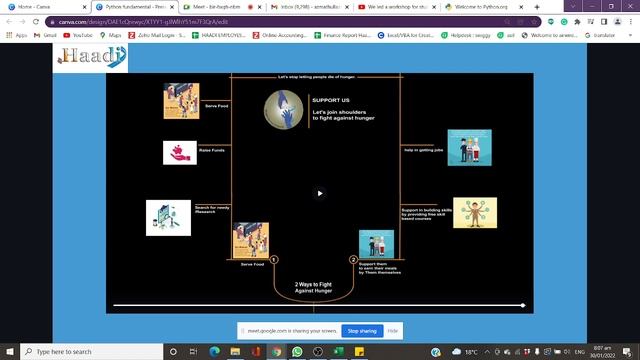Click the circular helping hands image
Image resolution: width=640 pixels, height=360 pixels.
[x=283, y=110]
